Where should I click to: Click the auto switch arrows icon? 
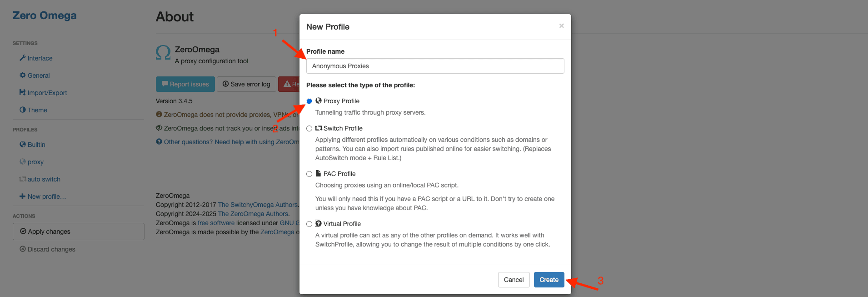(22, 179)
